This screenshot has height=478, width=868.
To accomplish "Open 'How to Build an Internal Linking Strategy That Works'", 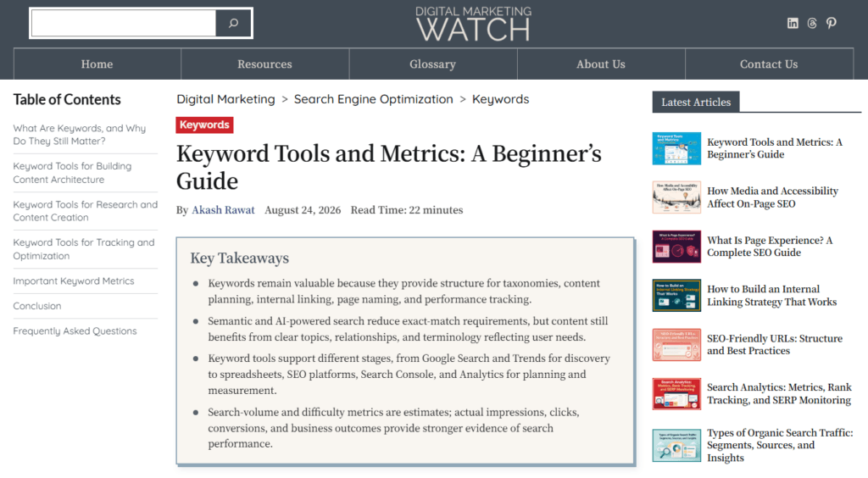I will (x=771, y=296).
